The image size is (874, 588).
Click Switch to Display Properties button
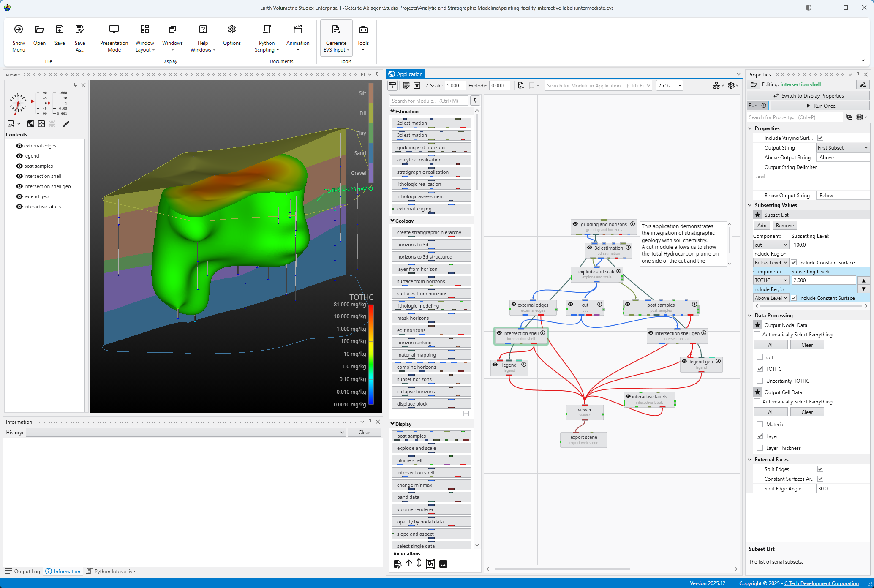point(808,96)
